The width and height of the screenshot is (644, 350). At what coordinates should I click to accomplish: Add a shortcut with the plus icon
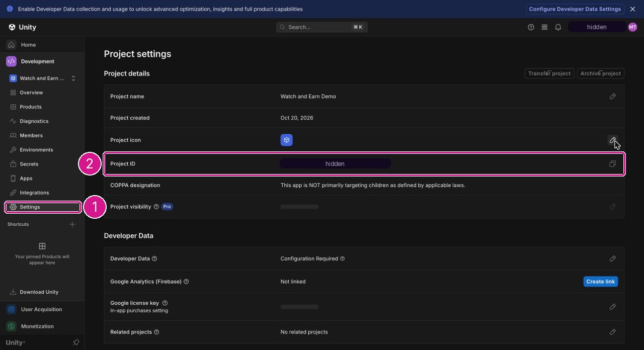[72, 224]
